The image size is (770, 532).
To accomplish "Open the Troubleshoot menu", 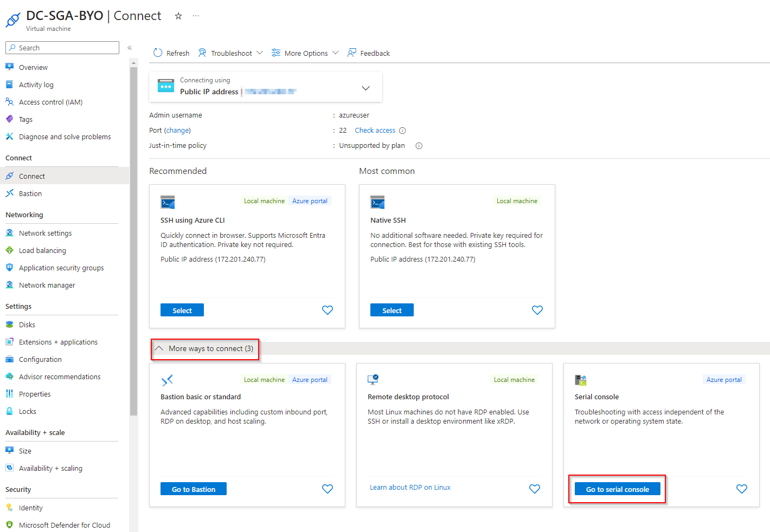I will pyautogui.click(x=230, y=53).
